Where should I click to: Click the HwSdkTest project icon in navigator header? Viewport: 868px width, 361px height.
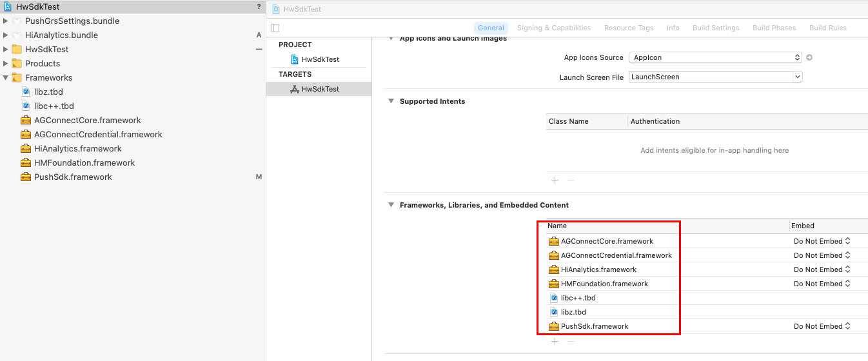7,6
